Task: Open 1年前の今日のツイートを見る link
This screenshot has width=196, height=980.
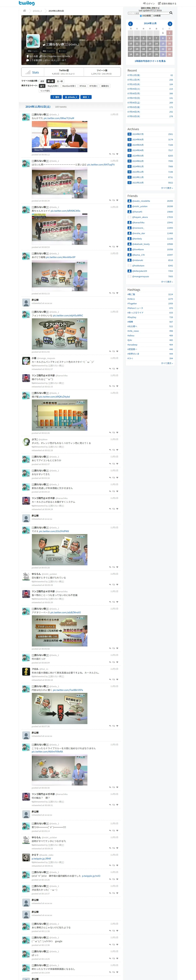Action: (150, 61)
